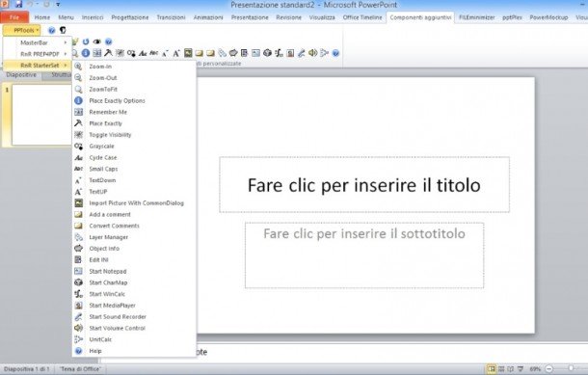This screenshot has width=588, height=375.
Task: Click the Object Info toolbar icon
Action: point(233,53)
